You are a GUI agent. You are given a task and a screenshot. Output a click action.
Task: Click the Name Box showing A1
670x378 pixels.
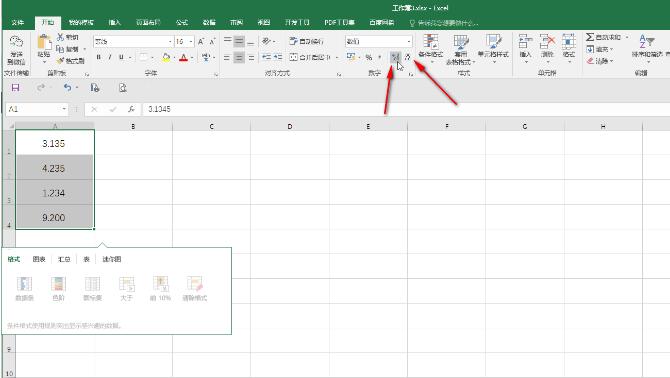(x=37, y=109)
